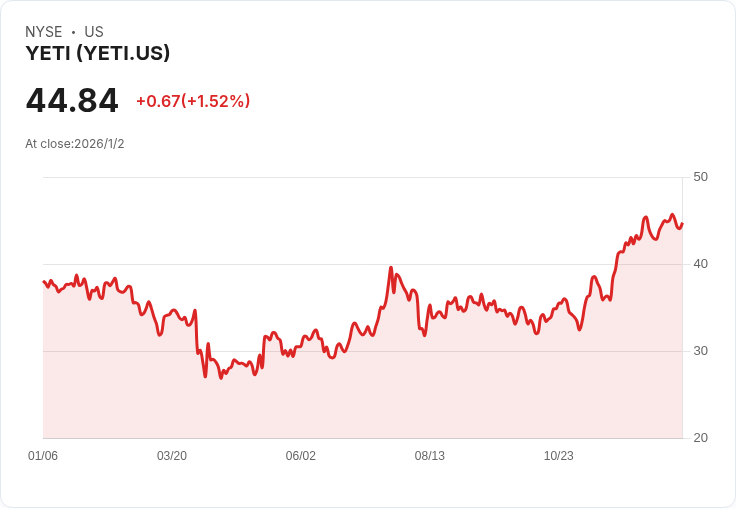The height and width of the screenshot is (508, 736).
Task: Click the 30 label on price axis
Action: (700, 351)
